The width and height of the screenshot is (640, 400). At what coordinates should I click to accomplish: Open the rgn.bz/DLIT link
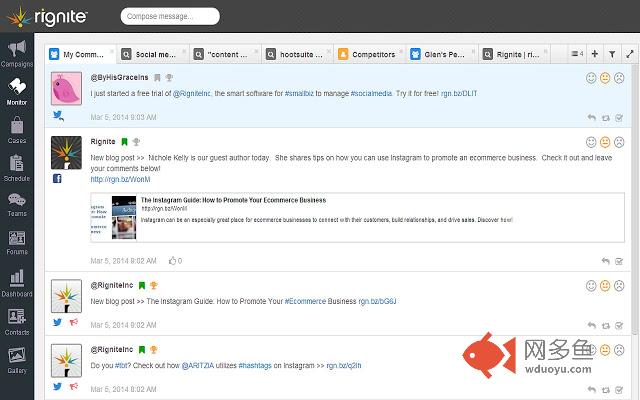click(x=459, y=93)
